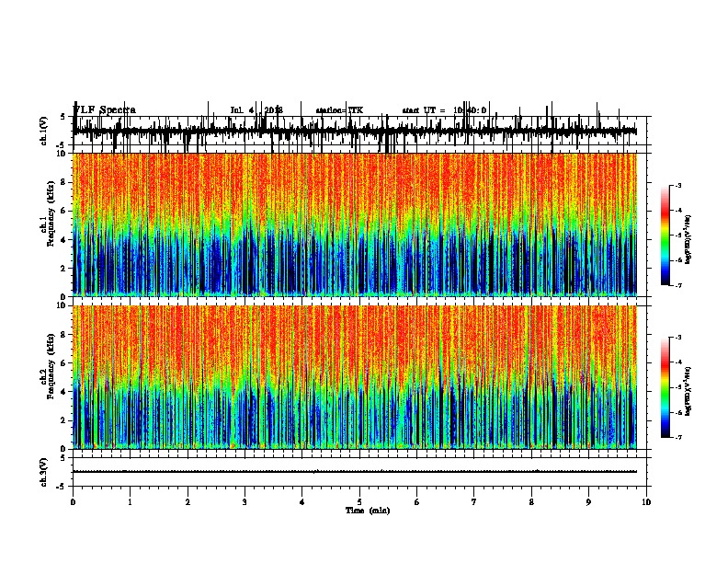Image resolution: width=728 pixels, height=563 pixels.
Task: Click the time axis tick label "6"
Action: click(x=417, y=501)
